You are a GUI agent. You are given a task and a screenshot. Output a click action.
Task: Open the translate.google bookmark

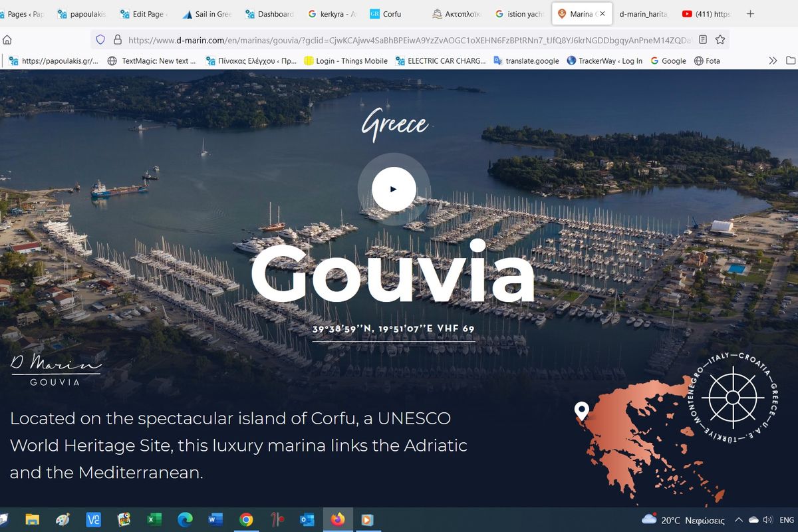(x=526, y=61)
